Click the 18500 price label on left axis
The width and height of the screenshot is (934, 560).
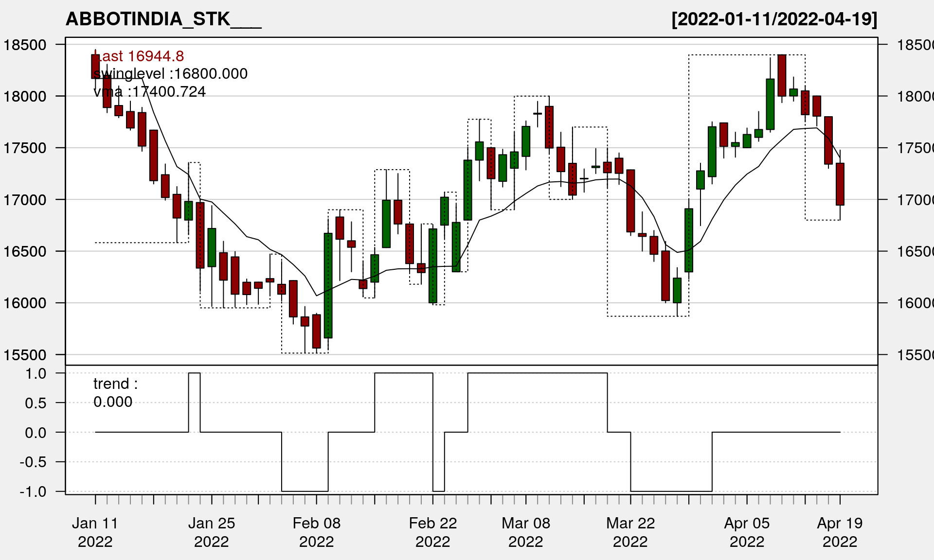25,45
